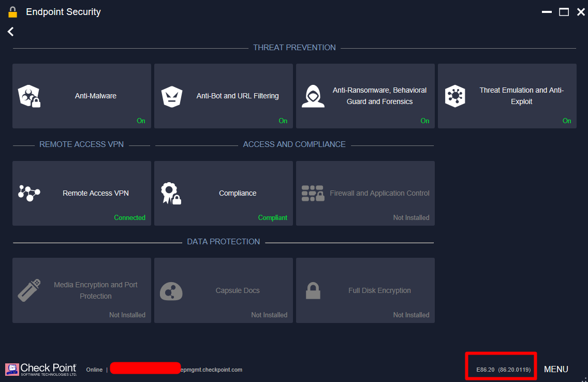Screen dimensions: 588x382
Task: Click the Threat Emulation hexagon virus icon
Action: tap(455, 96)
